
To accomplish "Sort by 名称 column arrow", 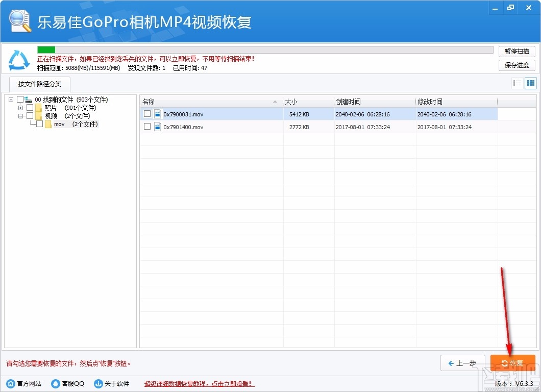I will (x=275, y=102).
